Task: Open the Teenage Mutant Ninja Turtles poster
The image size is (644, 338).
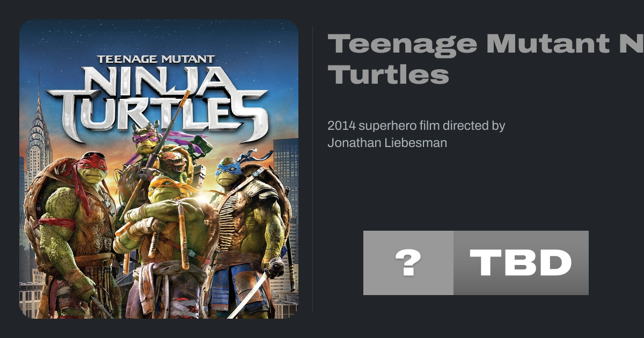Action: pyautogui.click(x=159, y=169)
